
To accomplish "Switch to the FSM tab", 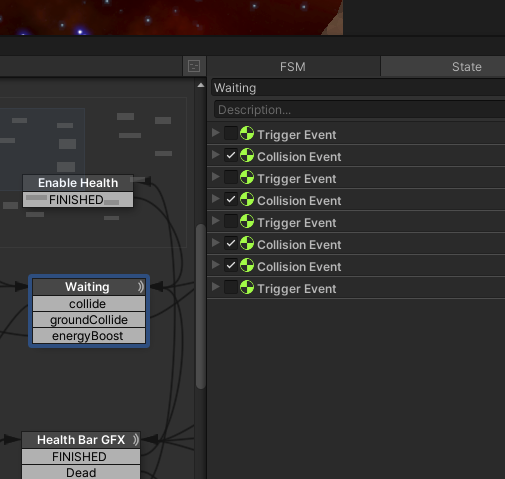I will [x=293, y=66].
